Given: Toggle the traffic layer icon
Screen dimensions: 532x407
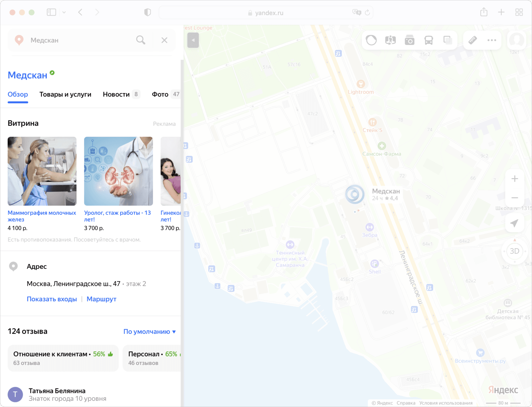Looking at the screenshot, I should [371, 40].
